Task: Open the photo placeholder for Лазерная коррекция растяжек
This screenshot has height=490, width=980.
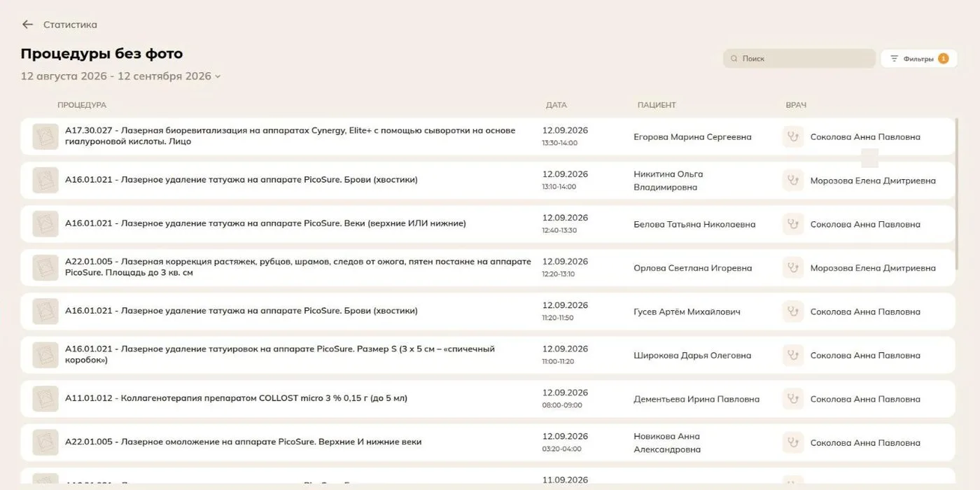Action: pos(45,267)
